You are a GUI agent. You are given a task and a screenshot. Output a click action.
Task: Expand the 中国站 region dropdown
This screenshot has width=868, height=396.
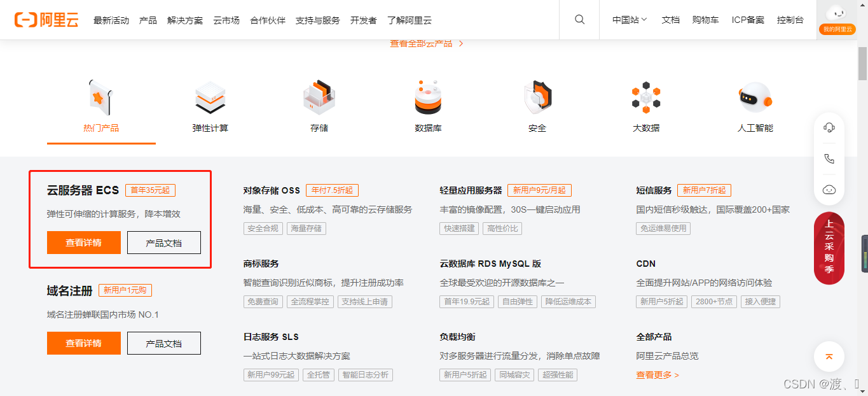point(630,20)
